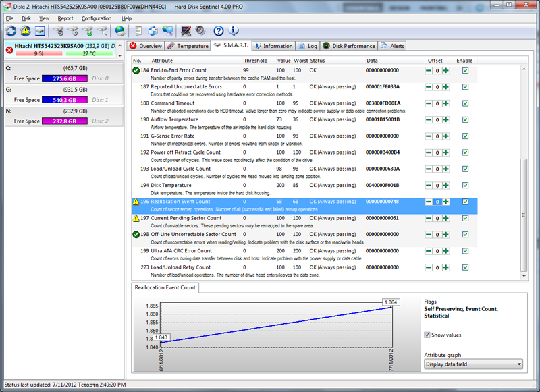Select the Reallocation Event Count graph tab
Viewport: 540px width, 392px height.
[x=165, y=287]
